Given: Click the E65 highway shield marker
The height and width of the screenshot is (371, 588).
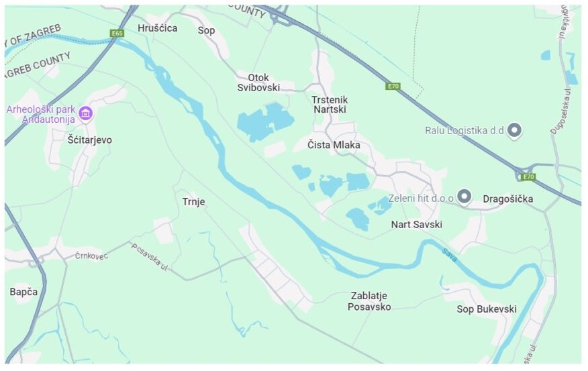Looking at the screenshot, I should [117, 34].
